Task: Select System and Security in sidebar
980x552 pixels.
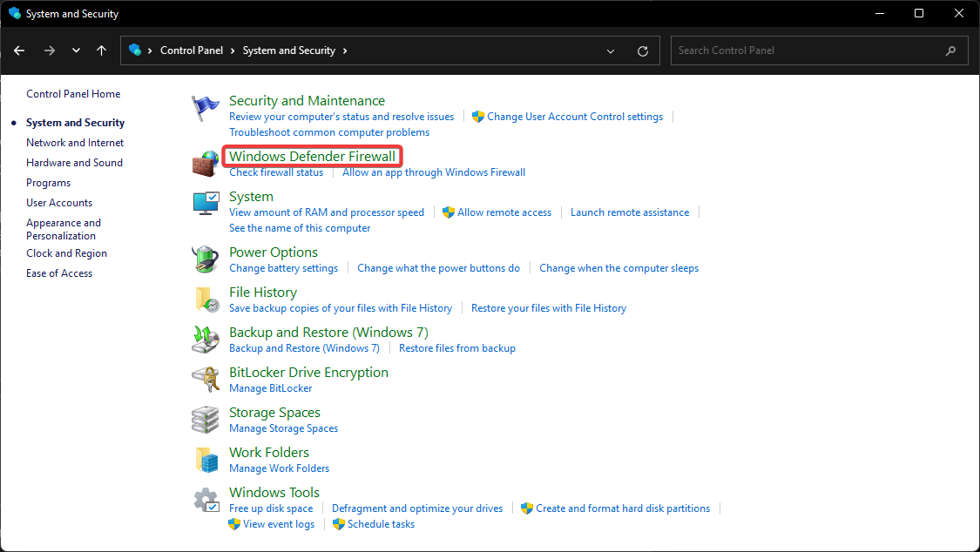Action: point(75,123)
